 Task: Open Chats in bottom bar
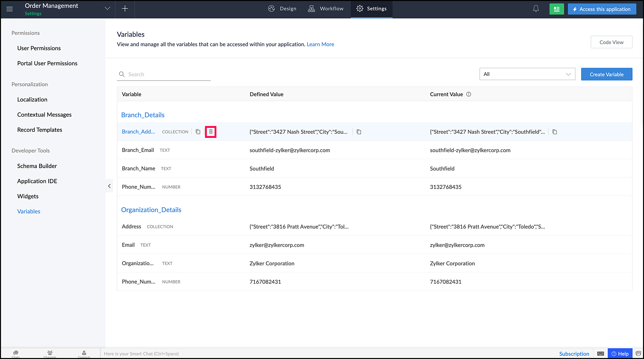click(x=16, y=354)
